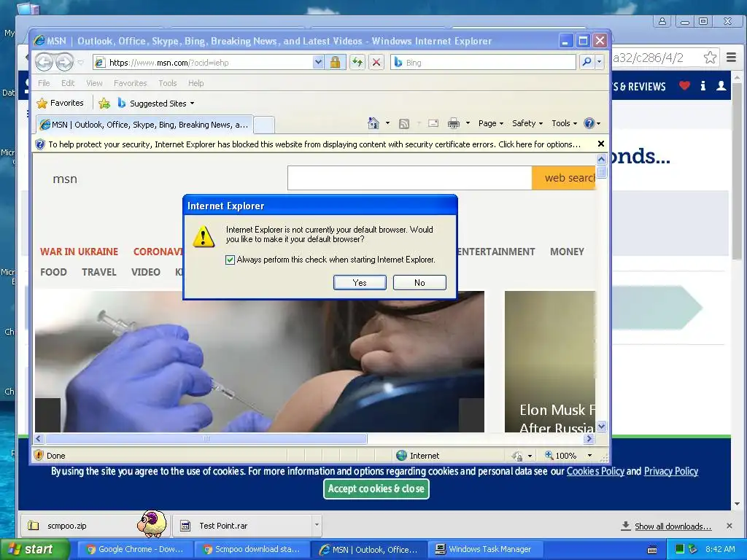Click Show all downloads link
The width and height of the screenshot is (747, 560).
tap(673, 526)
